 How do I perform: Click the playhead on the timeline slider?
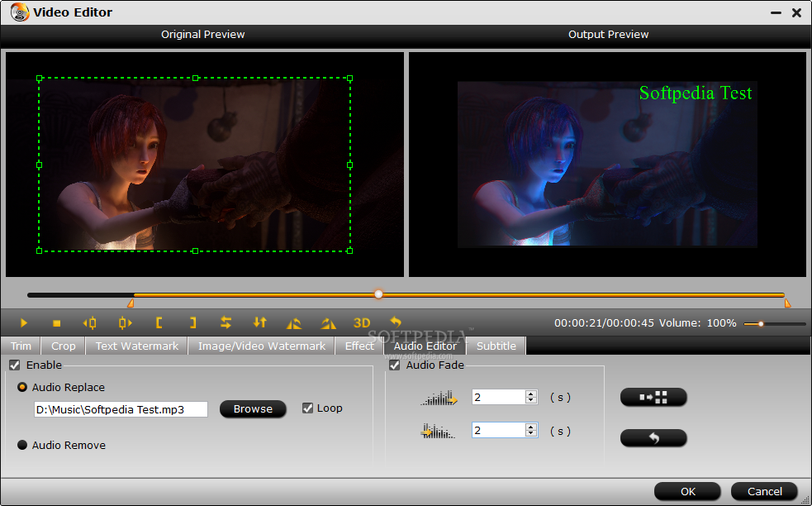(x=378, y=294)
